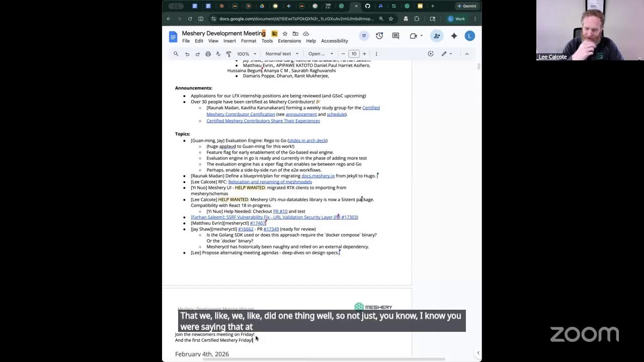The width and height of the screenshot is (644, 362).
Task: Open the Tools menu
Action: tap(267, 41)
